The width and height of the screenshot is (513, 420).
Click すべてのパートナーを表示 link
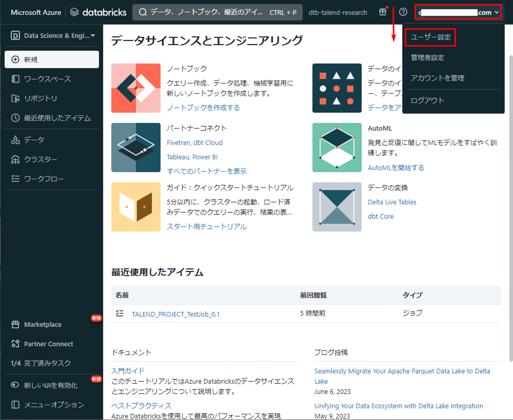tap(207, 171)
